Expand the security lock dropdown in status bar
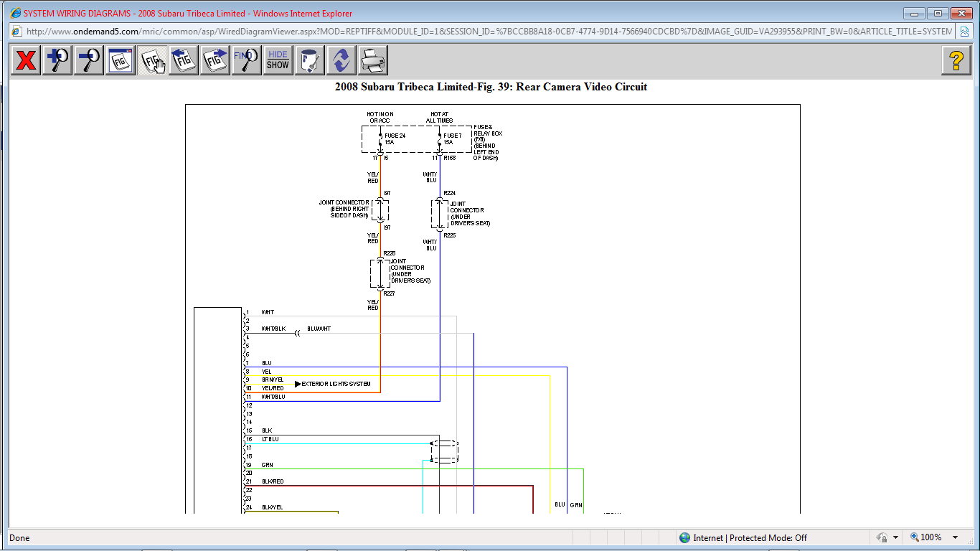Screen dimensions: 980x551 (895, 537)
